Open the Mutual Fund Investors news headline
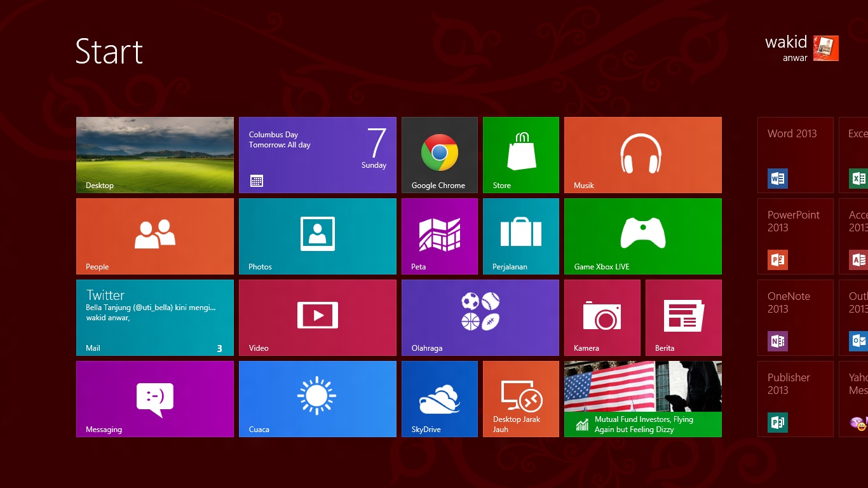The width and height of the screenshot is (868, 488). 642,398
